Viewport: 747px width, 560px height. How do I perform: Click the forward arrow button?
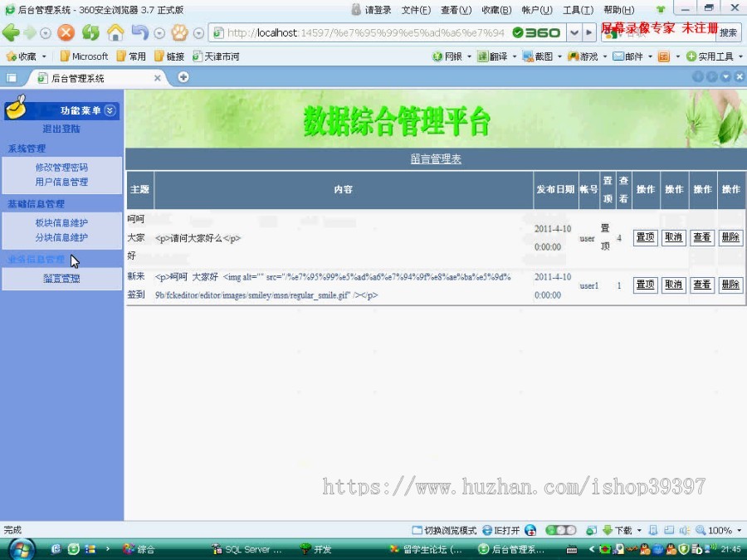30,33
